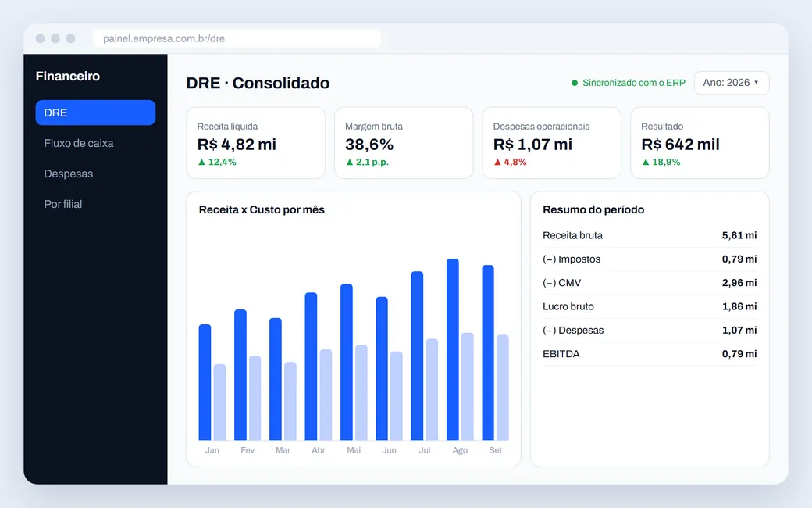The height and width of the screenshot is (508, 812).
Task: Open the Ano: 2026 year dropdown
Action: (x=732, y=83)
